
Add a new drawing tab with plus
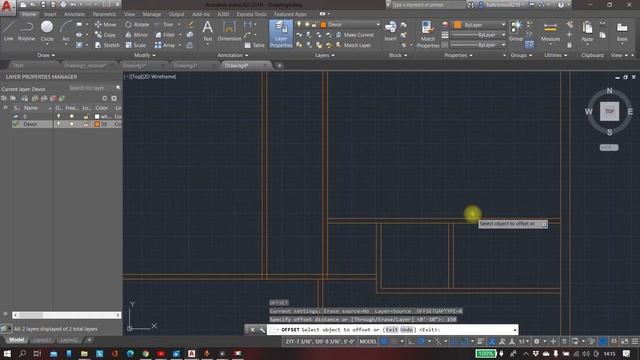pos(280,65)
